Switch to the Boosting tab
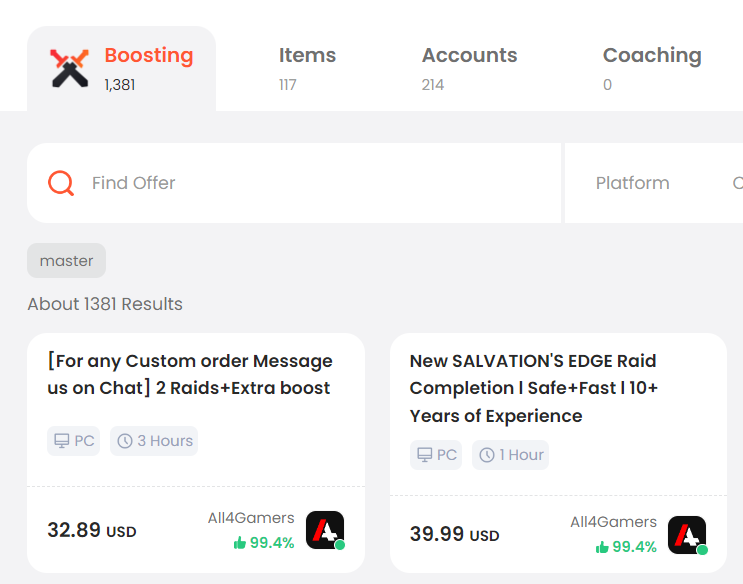This screenshot has height=584, width=743. coord(121,69)
